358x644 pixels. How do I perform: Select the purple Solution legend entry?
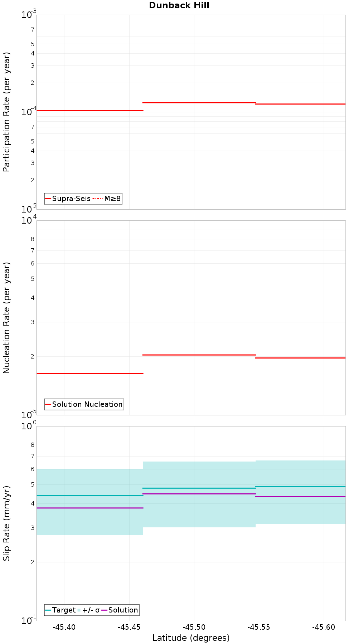pyautogui.click(x=120, y=610)
